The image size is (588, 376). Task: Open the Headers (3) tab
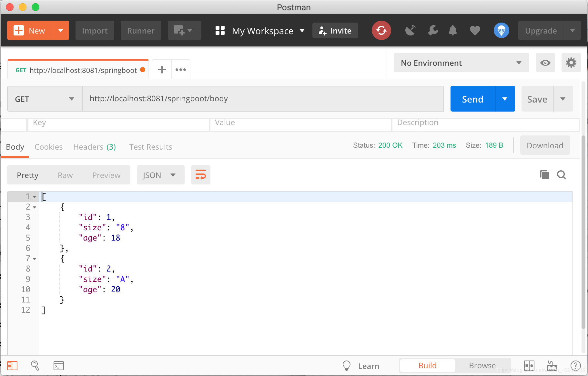pos(95,147)
